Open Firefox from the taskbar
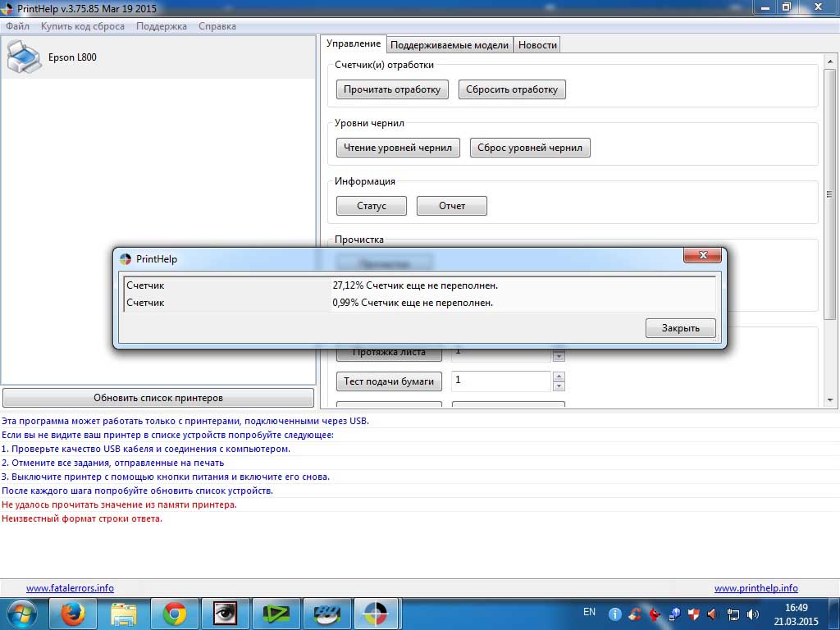840x630 pixels. 73,614
